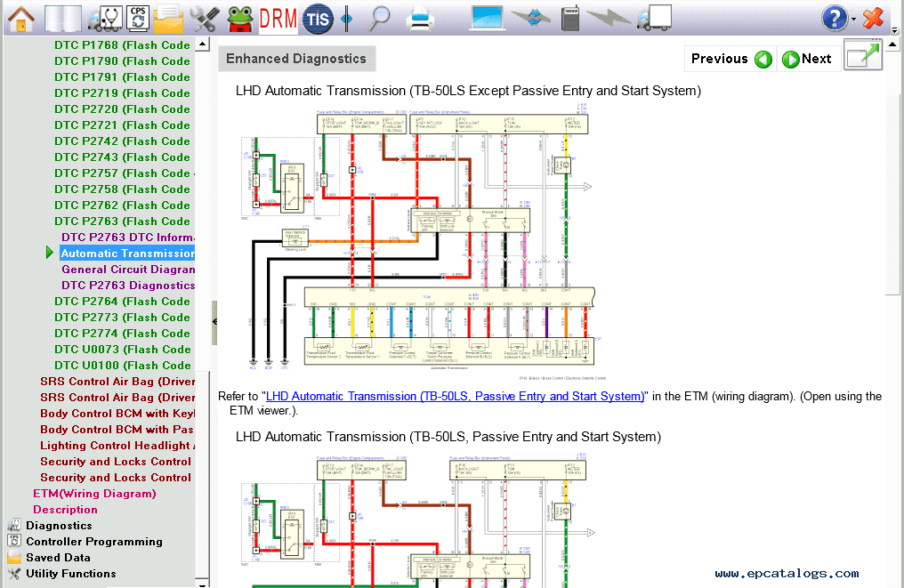Click the overflow arrow below the red X
The width and height of the screenshot is (904, 588).
[894, 30]
